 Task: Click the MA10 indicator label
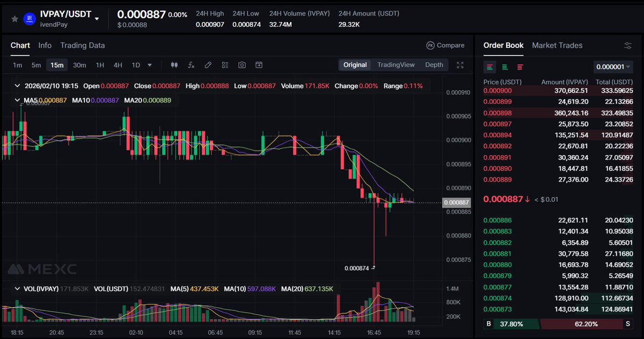click(95, 100)
